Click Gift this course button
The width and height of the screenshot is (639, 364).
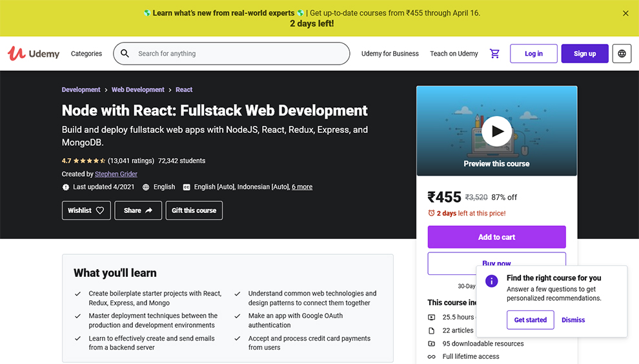pyautogui.click(x=194, y=210)
